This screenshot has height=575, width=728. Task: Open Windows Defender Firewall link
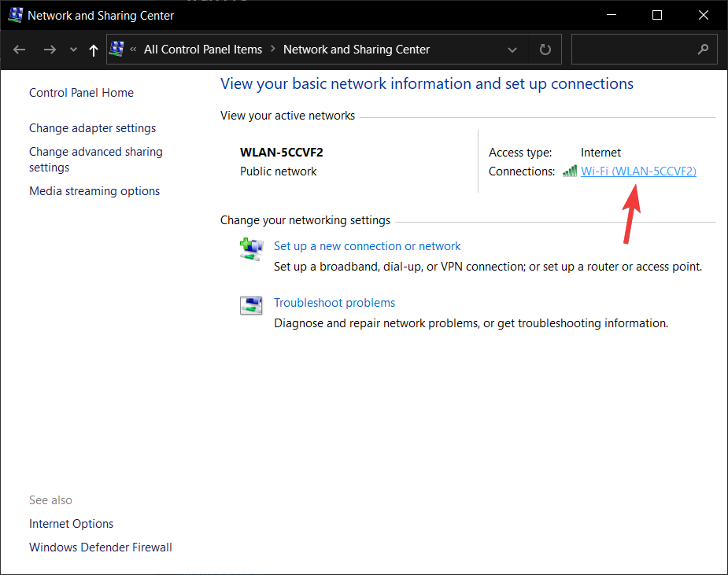(x=100, y=547)
